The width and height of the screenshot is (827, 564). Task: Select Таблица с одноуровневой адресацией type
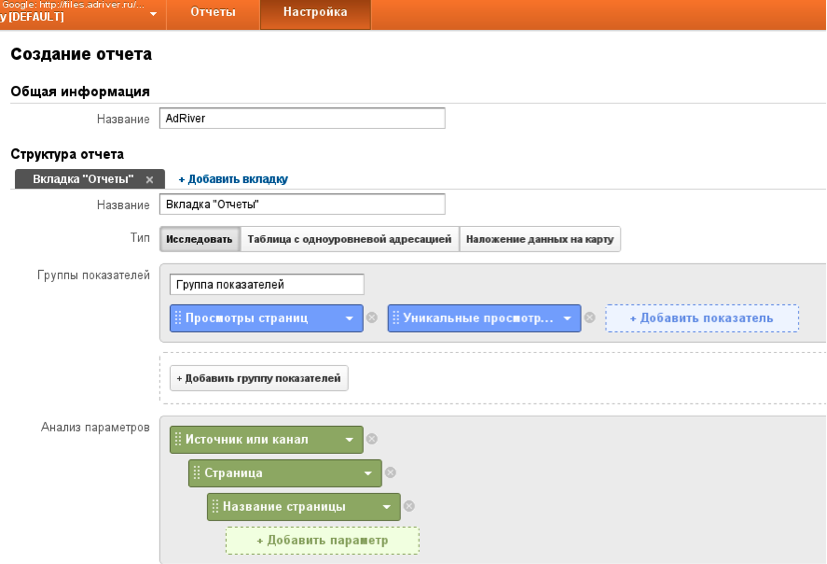(350, 239)
